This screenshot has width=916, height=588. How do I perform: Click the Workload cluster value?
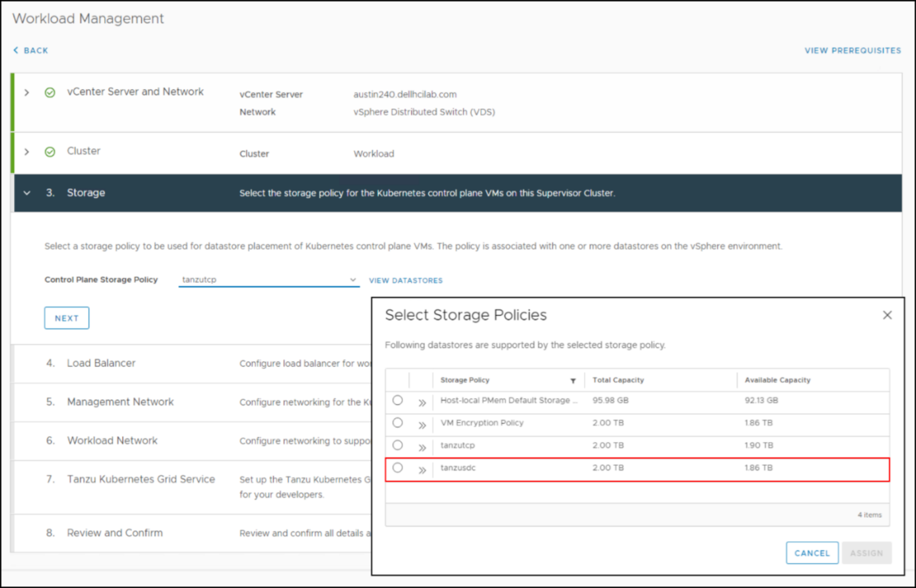[374, 154]
